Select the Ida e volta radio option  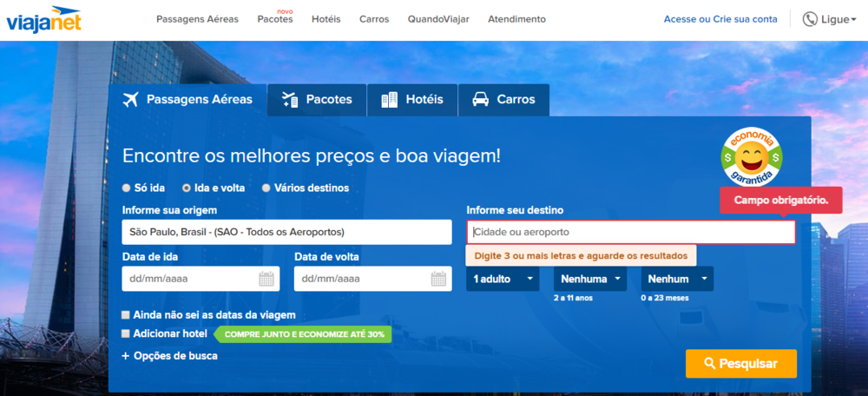click(x=187, y=188)
